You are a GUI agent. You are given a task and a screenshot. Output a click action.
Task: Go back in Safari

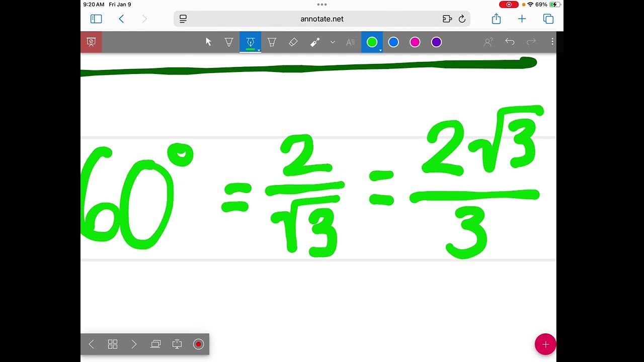tap(121, 19)
